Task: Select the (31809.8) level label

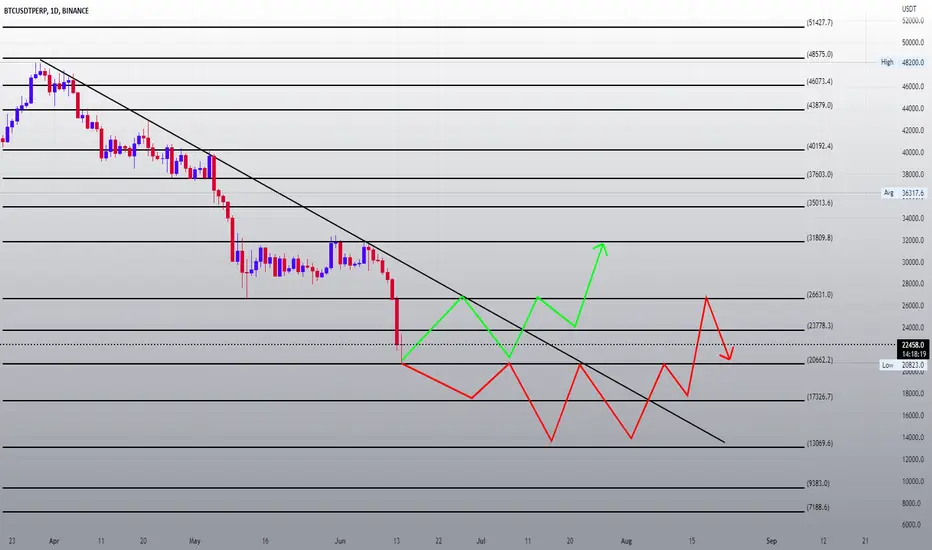Action: tap(820, 238)
